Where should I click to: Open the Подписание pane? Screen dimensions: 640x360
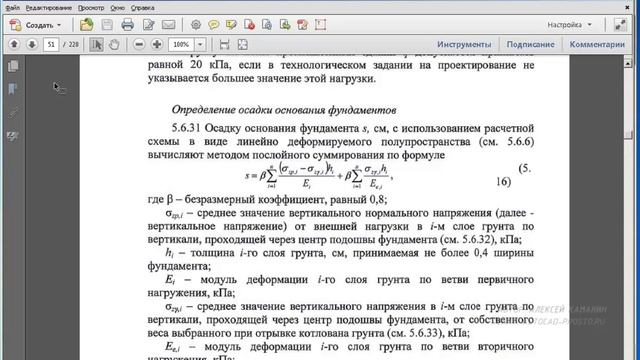pos(530,44)
